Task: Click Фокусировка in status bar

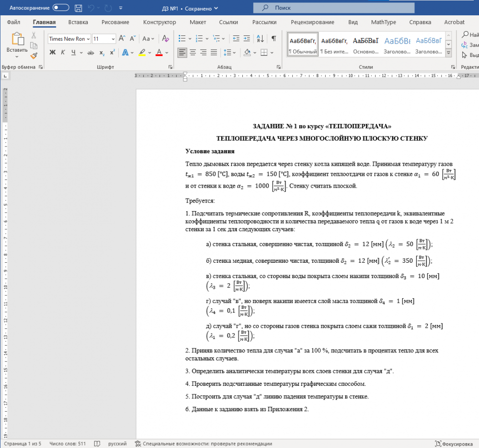Action: tap(454, 444)
